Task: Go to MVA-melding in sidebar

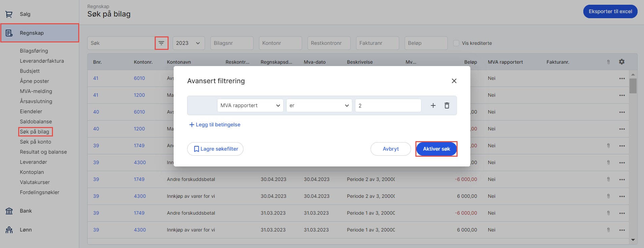Action: 36,91
